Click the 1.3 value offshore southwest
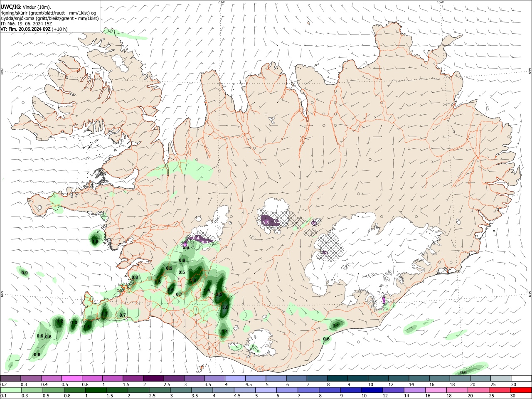 click(x=74, y=323)
